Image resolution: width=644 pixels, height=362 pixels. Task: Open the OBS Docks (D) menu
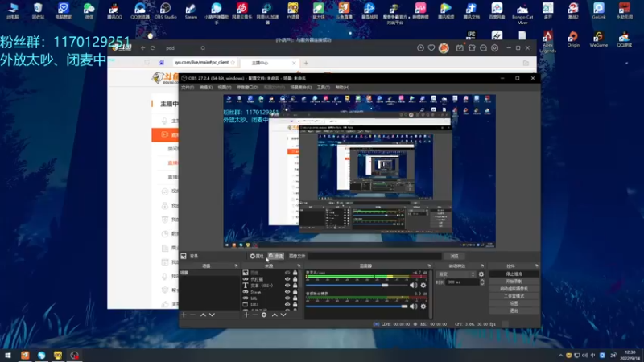[248, 88]
